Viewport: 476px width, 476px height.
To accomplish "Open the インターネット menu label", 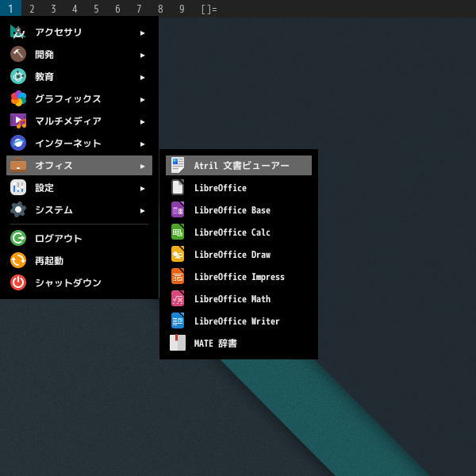I will coord(68,143).
